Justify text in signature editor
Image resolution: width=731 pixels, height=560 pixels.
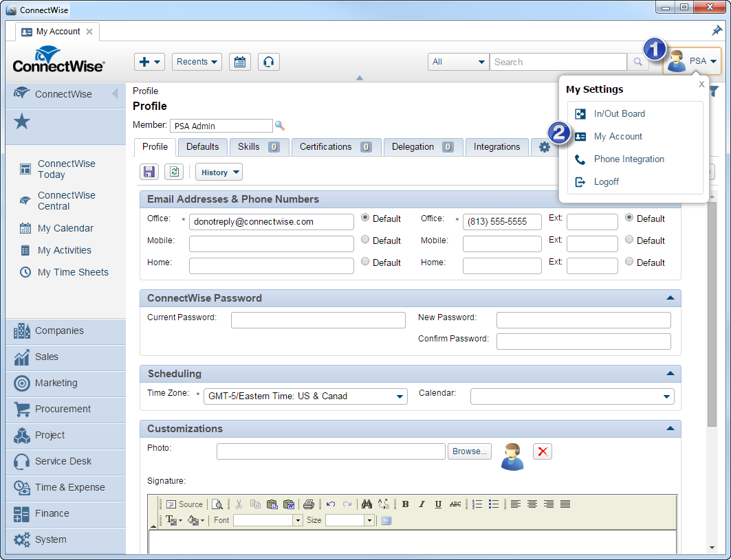565,504
